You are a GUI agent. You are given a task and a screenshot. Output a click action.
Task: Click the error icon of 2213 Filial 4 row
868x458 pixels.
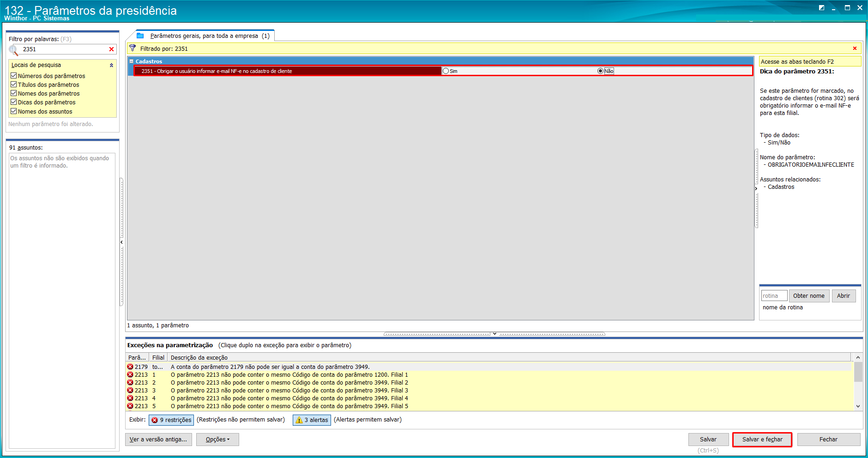(x=130, y=398)
